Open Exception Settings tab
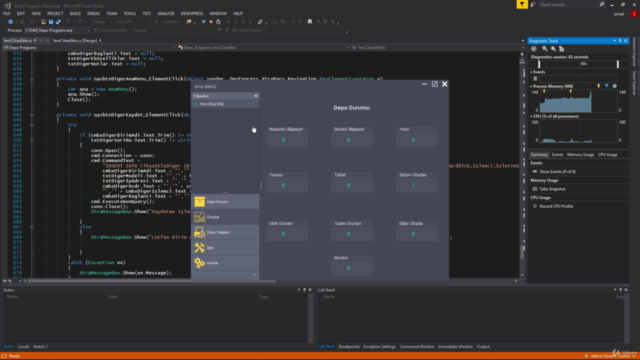Screen dimensions: 640x360 coord(379,347)
